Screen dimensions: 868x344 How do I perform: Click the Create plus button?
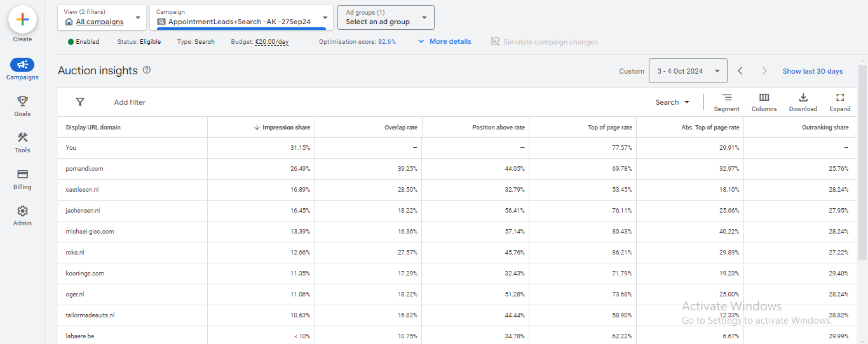point(22,19)
